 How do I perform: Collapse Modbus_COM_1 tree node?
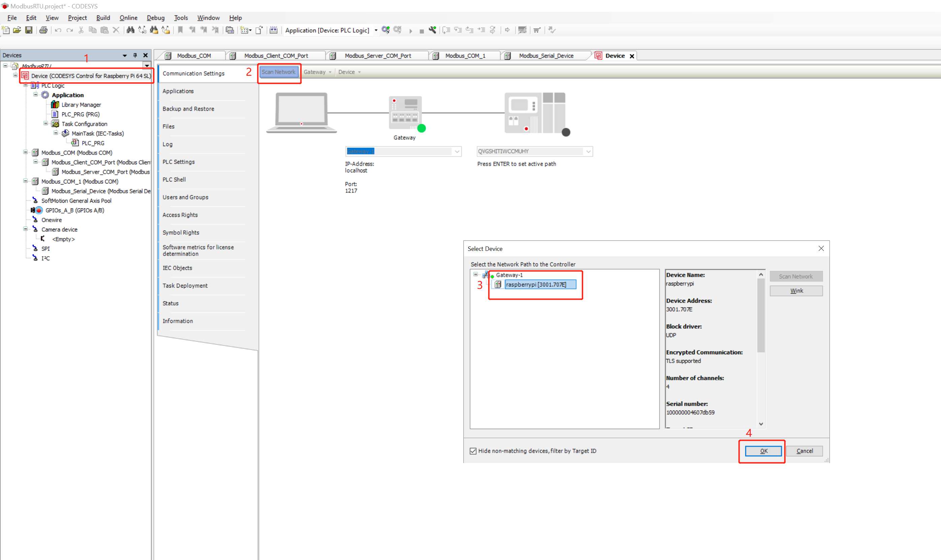[25, 181]
